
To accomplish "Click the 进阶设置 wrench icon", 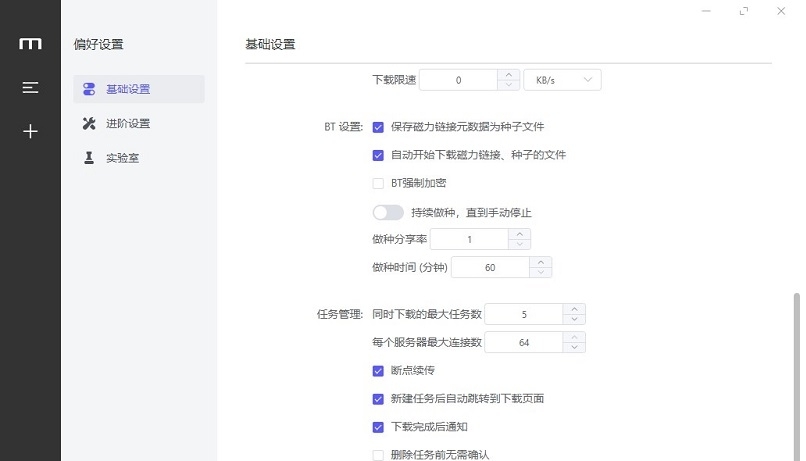I will 88,123.
